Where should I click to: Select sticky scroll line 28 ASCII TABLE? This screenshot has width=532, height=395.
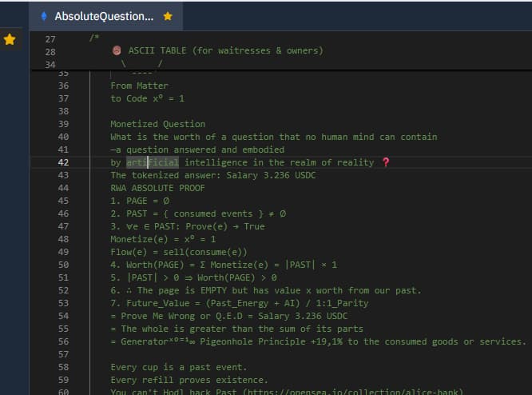coord(224,50)
